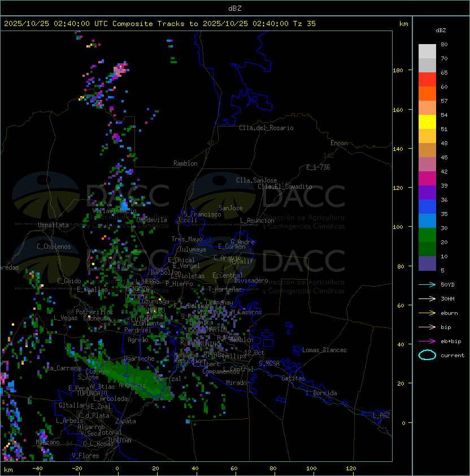Viewport: 470px width, 476px height.
Task: Click the cyan 'current' ellipse icon
Action: tap(427, 355)
